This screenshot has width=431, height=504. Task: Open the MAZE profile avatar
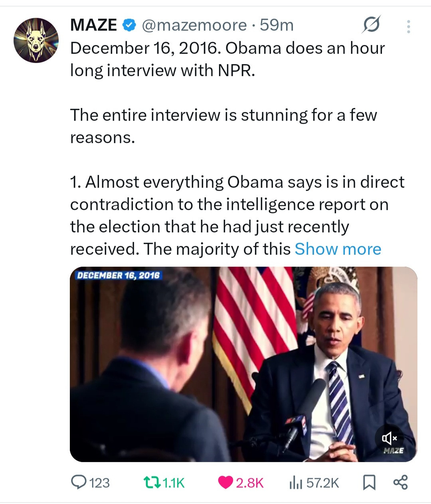tap(36, 40)
